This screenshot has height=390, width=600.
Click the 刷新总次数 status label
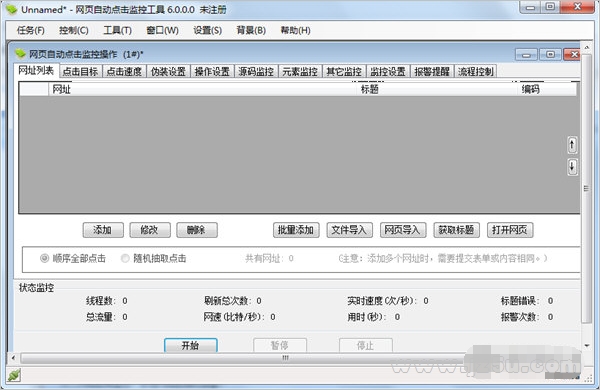227,301
